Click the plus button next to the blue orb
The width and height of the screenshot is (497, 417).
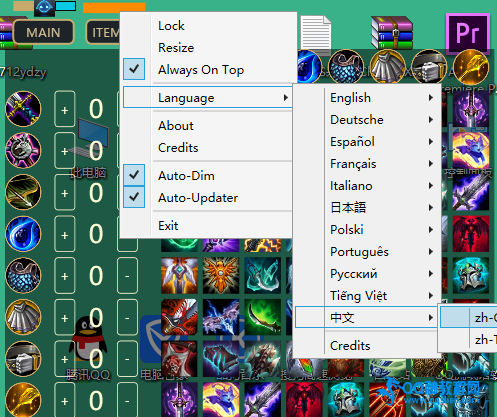pos(64,234)
